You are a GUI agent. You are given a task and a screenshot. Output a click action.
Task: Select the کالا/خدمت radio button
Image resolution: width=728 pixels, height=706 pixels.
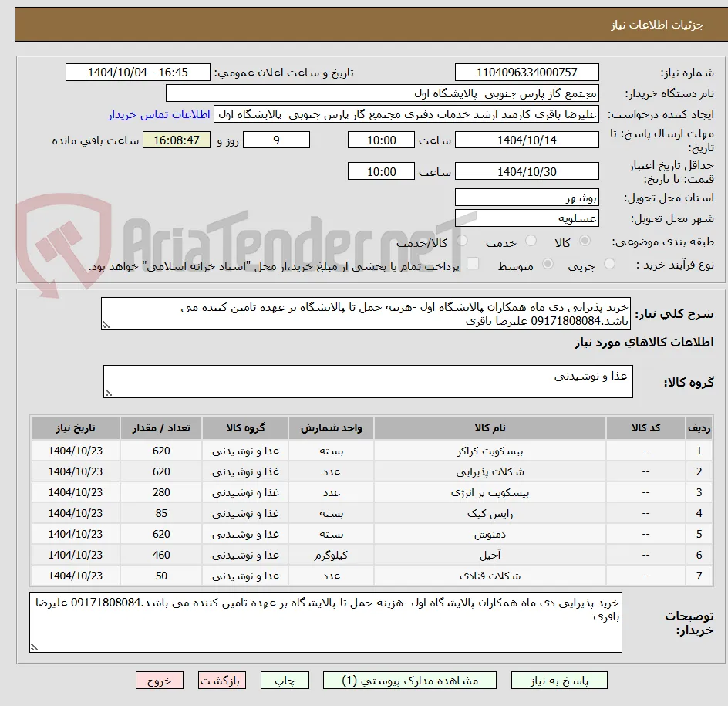click(462, 241)
